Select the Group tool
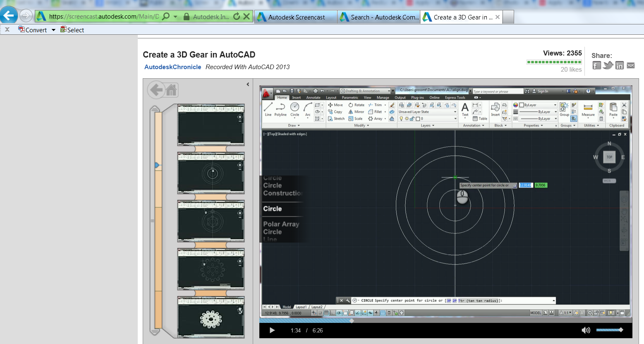This screenshot has width=644, height=344. (564, 108)
